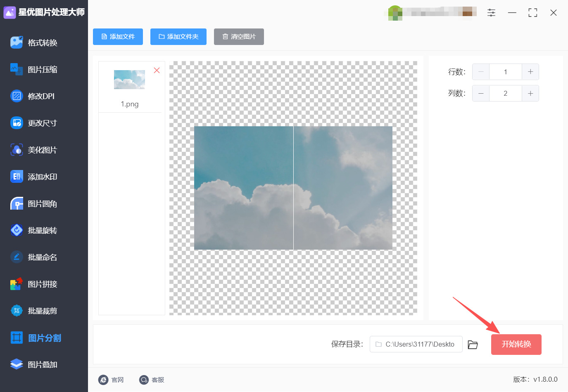
Task: Click the 格式转换 sidebar icon
Action: click(17, 43)
